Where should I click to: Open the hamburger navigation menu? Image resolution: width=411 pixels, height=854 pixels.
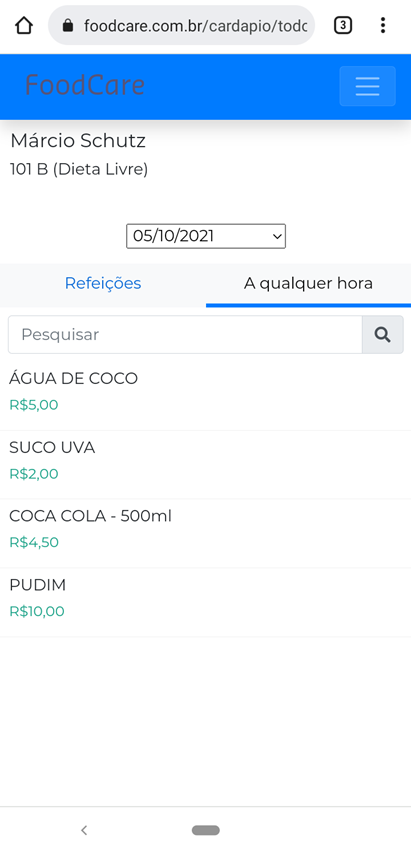click(x=367, y=86)
